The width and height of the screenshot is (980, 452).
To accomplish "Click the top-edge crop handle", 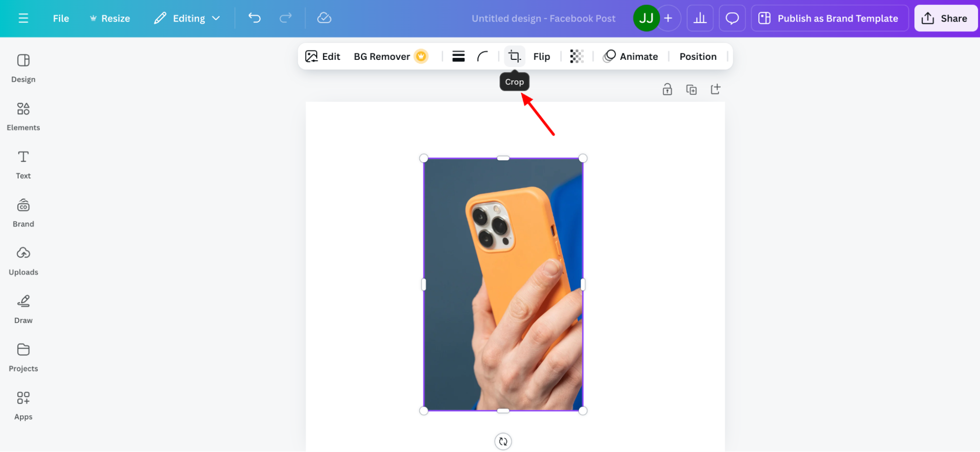I will tap(503, 158).
